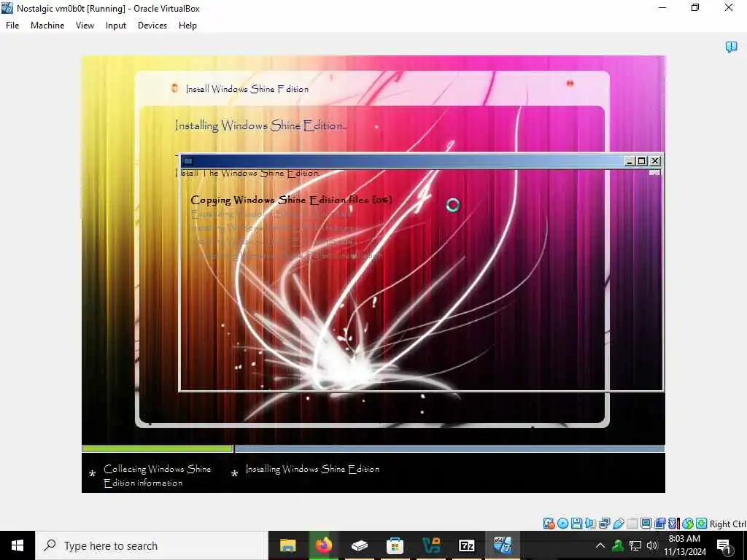Click the Right Ctrl host key label

tap(727, 524)
